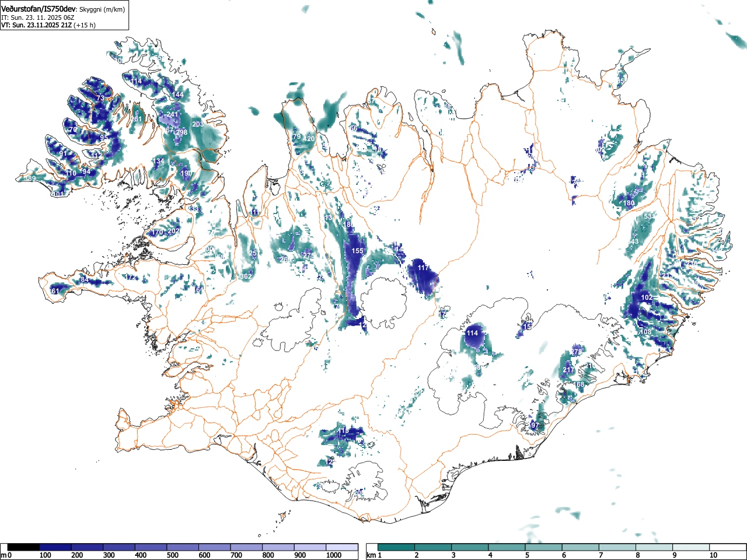This screenshot has width=747, height=560.
Task: Pick the 500–600 m purple legend swatch
Action: pyautogui.click(x=183, y=547)
